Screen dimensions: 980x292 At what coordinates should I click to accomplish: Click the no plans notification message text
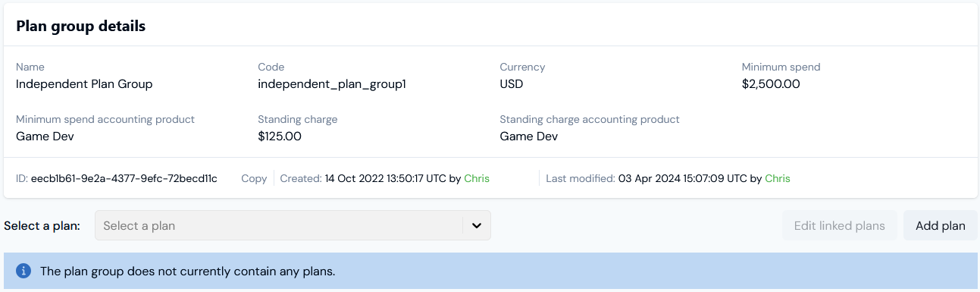tap(187, 271)
